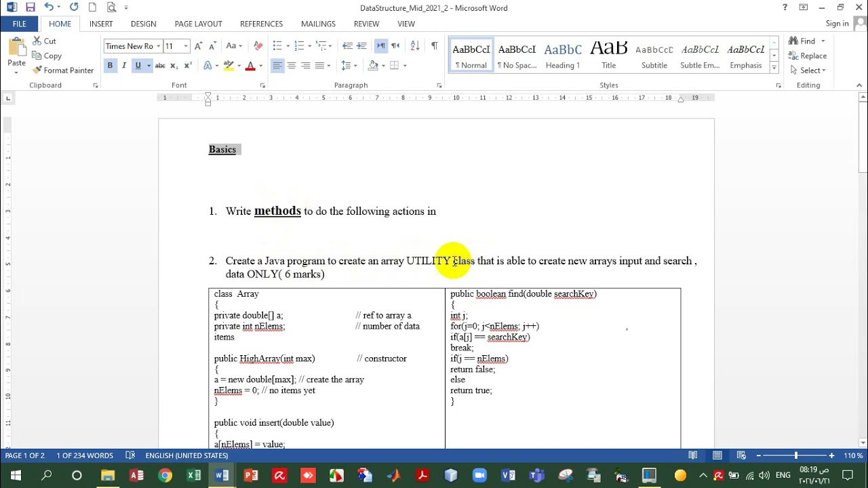Click the Increase Indent icon

362,46
